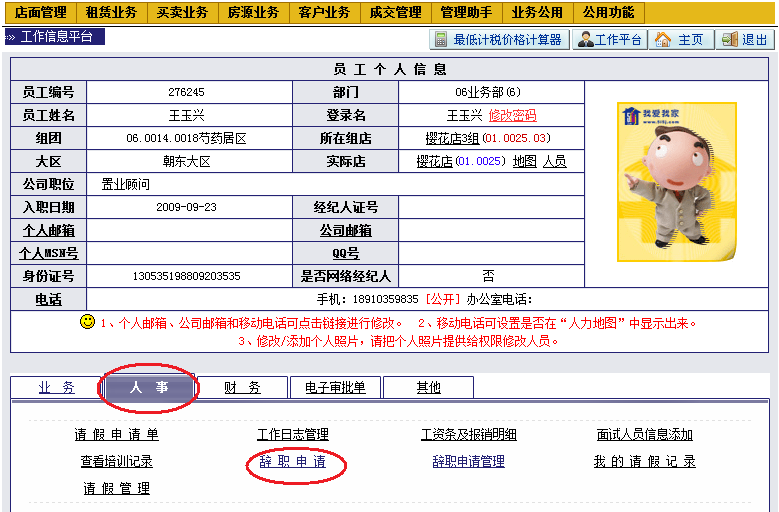Click the yellow smiley face icon
The height and width of the screenshot is (512, 779).
pyautogui.click(x=87, y=321)
